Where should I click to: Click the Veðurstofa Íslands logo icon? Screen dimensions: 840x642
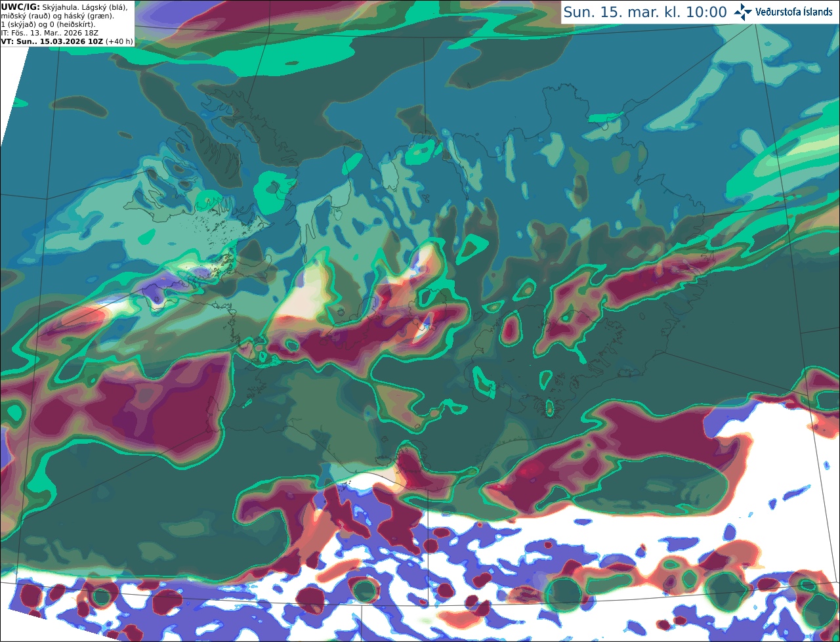pos(743,12)
